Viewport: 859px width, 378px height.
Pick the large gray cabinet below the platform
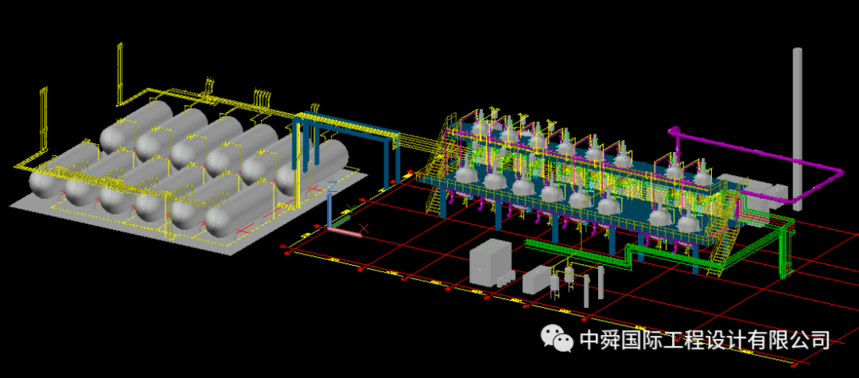pos(490,262)
